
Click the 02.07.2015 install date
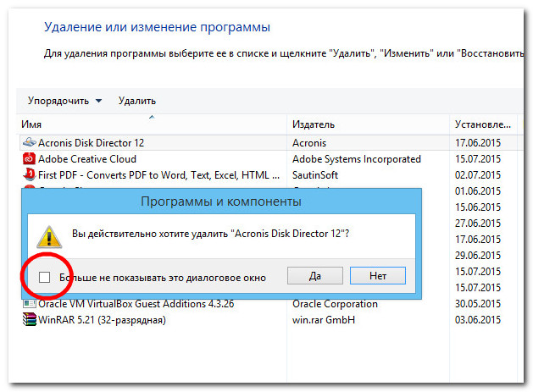pyautogui.click(x=478, y=174)
